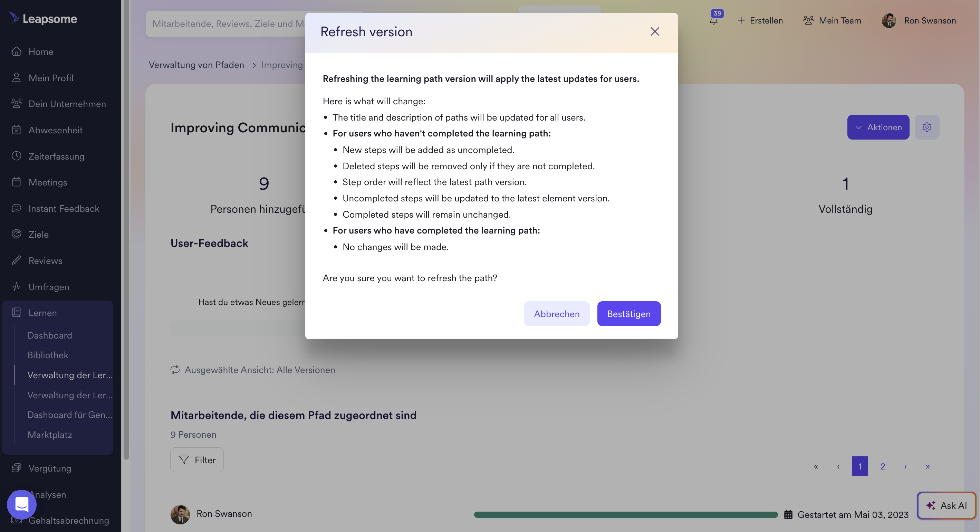The width and height of the screenshot is (980, 532).
Task: Select second Verwaltung der Ler... item
Action: [70, 395]
